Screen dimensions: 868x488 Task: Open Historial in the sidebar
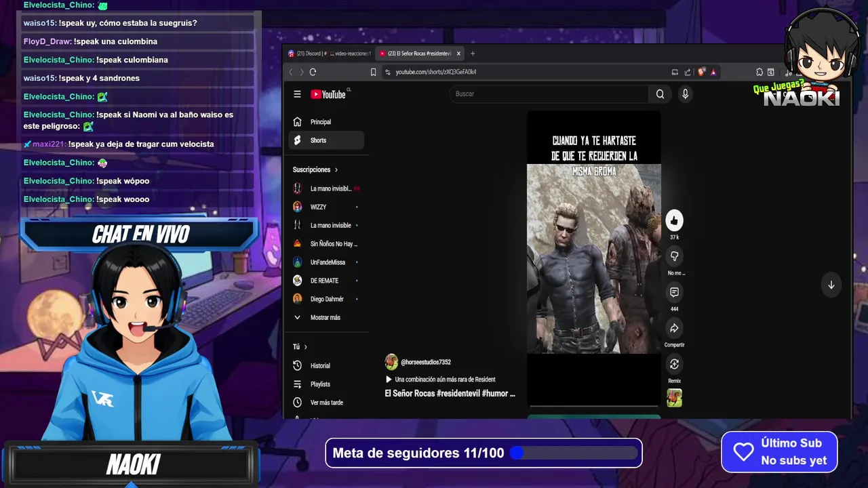point(326,366)
